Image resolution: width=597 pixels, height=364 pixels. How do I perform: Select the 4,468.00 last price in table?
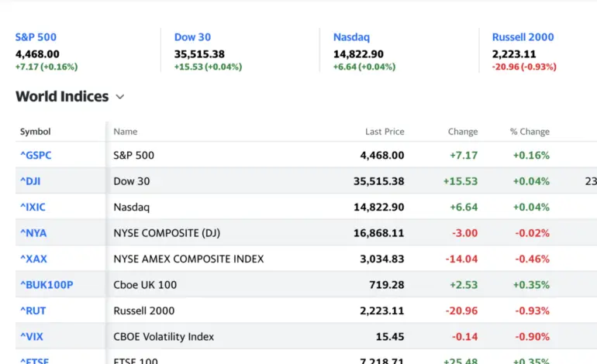tap(382, 155)
